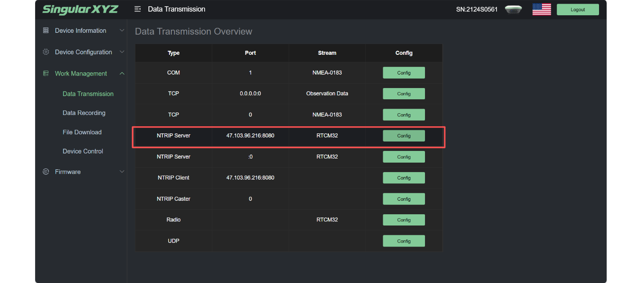Open the US flag language selector
Screen dimensions: 644x283
[x=541, y=9]
